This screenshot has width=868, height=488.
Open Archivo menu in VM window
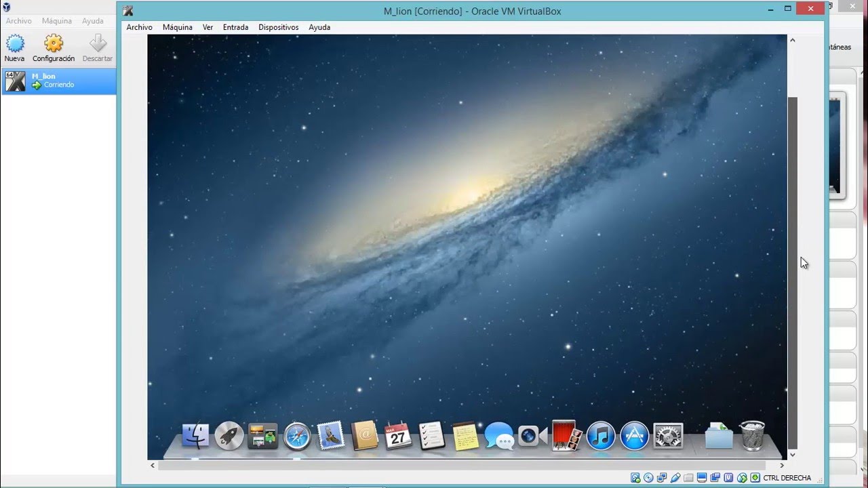(x=139, y=27)
